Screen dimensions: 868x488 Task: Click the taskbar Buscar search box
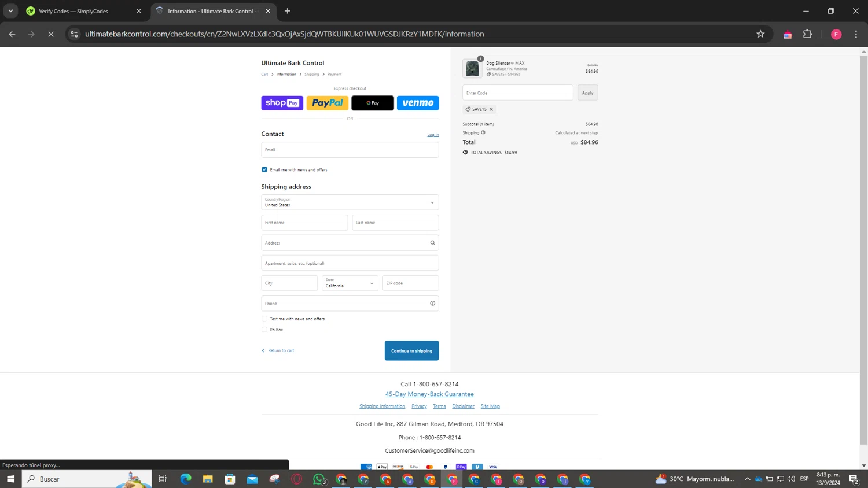click(x=87, y=479)
